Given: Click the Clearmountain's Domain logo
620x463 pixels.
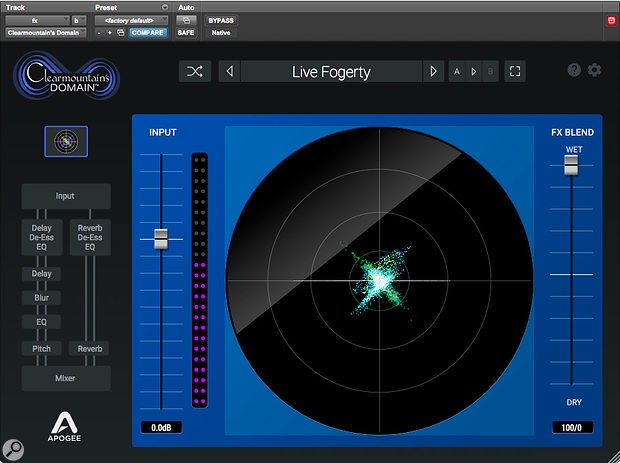Looking at the screenshot, I should 66,75.
